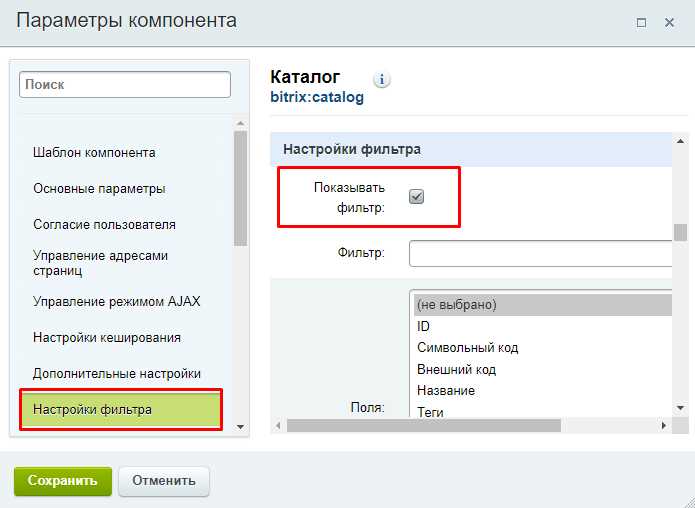695x508 pixels.
Task: Click left sidebar scroll-up arrow
Action: 240,123
